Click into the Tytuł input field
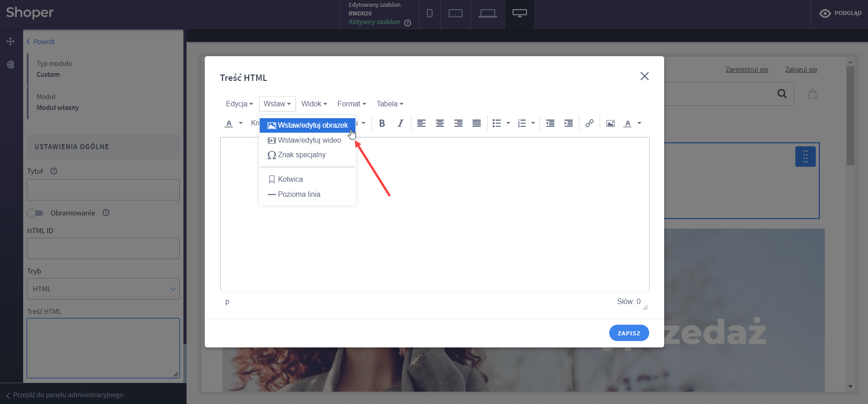 (x=103, y=190)
